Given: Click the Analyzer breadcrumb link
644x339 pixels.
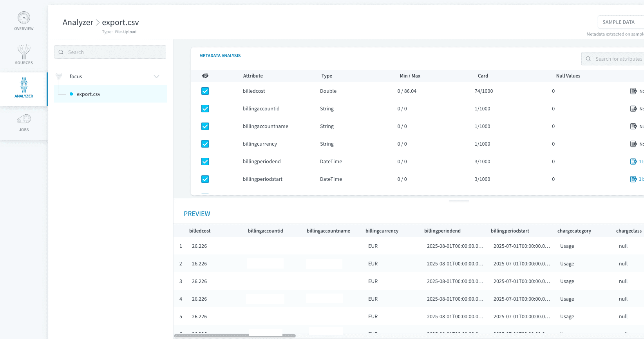Looking at the screenshot, I should 78,22.
